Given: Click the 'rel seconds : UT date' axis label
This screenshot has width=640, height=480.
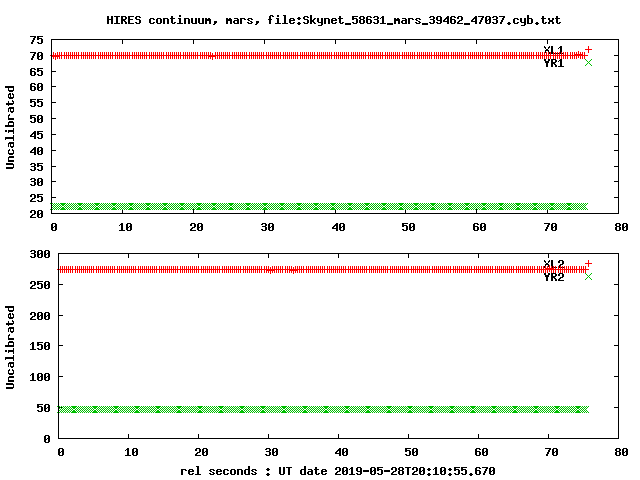Looking at the screenshot, I should coord(338,471).
